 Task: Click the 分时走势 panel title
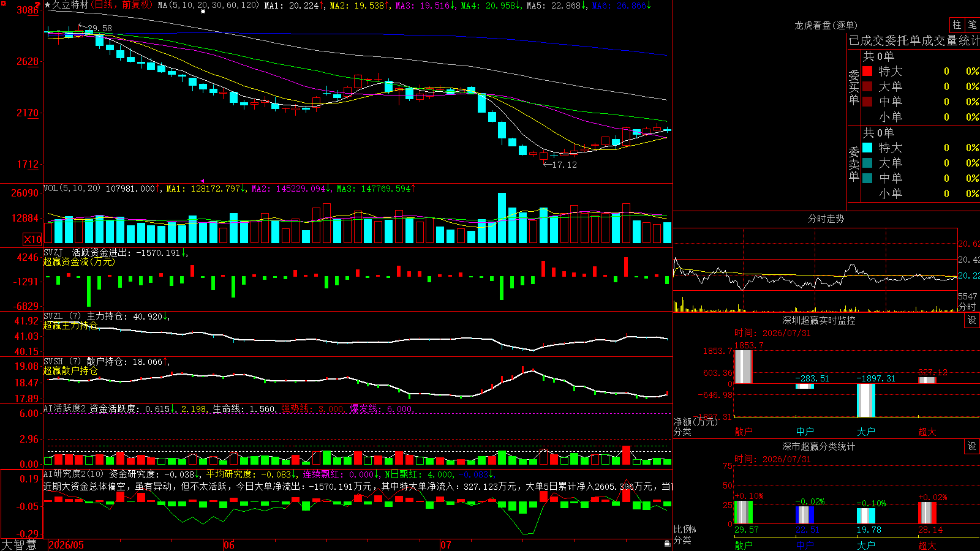pos(826,219)
